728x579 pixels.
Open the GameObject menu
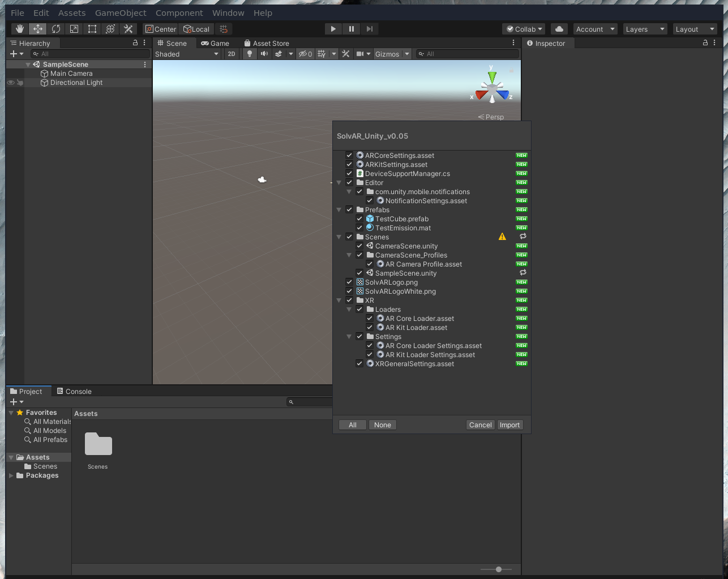click(121, 12)
